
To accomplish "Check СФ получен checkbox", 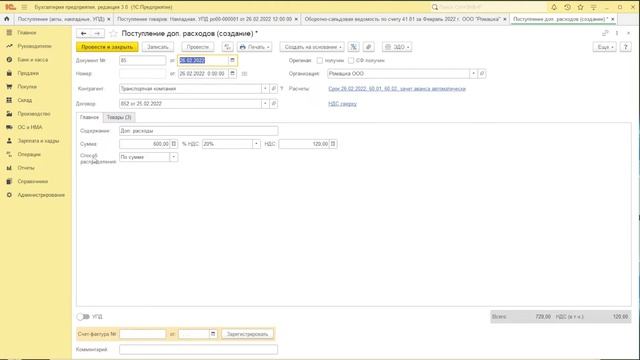I will click(x=351, y=60).
